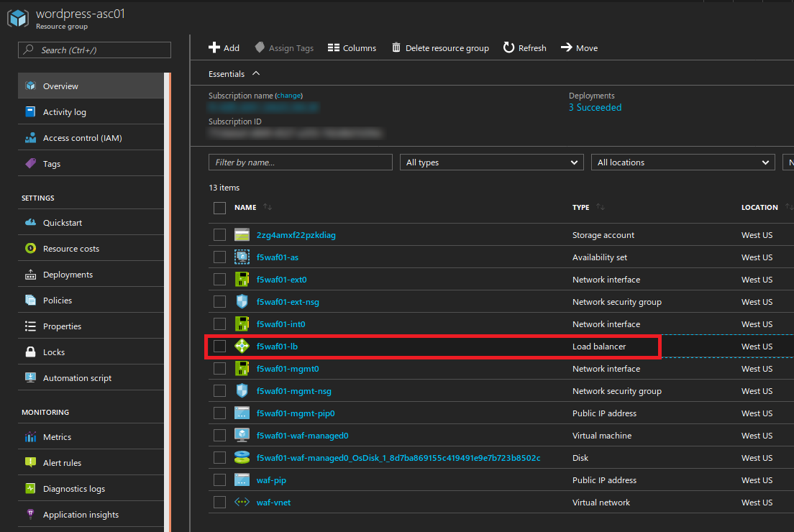Open Diagnostics logs in the sidebar
The height and width of the screenshot is (532, 794).
coord(91,488)
